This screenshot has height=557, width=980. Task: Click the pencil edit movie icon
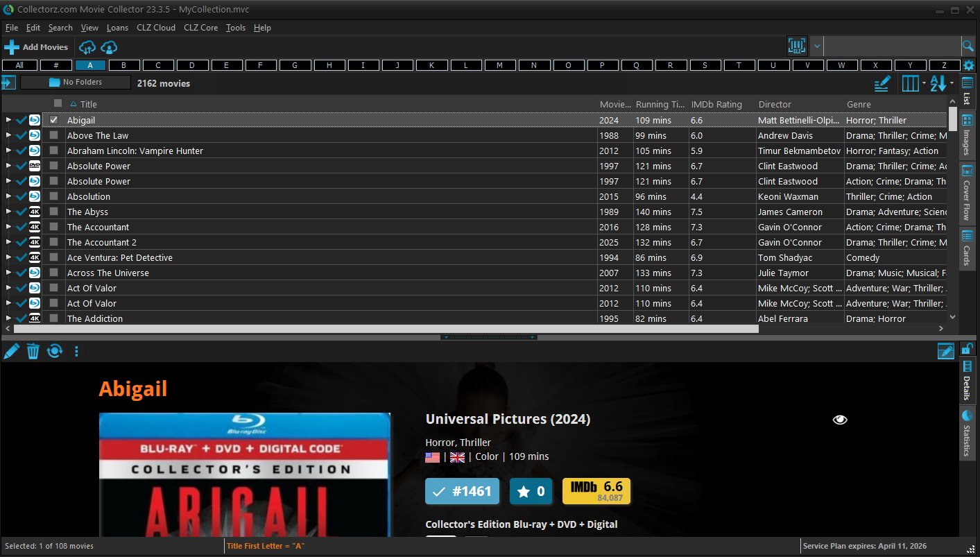[11, 351]
